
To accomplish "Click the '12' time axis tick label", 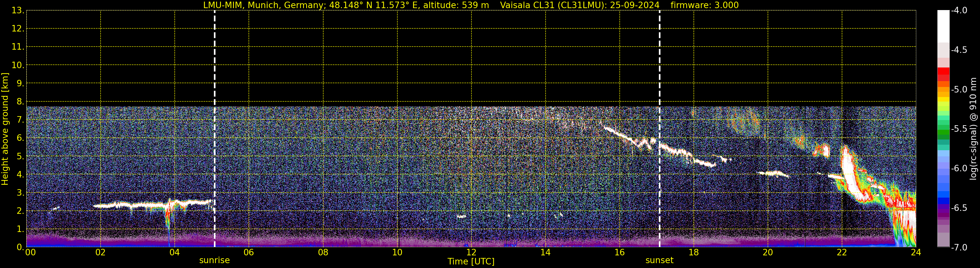I will coord(471,252).
